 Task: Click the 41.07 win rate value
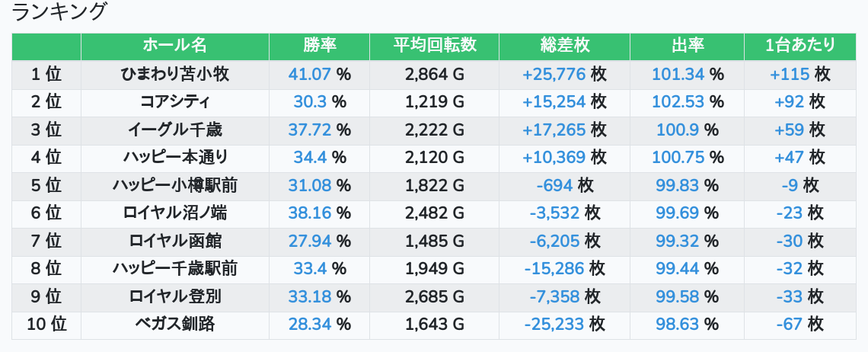pyautogui.click(x=311, y=75)
